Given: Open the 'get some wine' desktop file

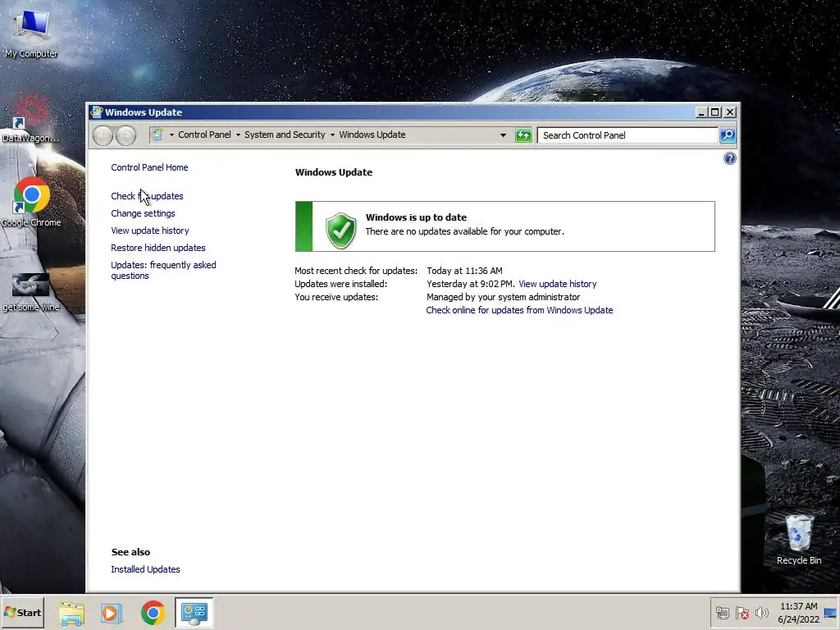Looking at the screenshot, I should [x=31, y=292].
